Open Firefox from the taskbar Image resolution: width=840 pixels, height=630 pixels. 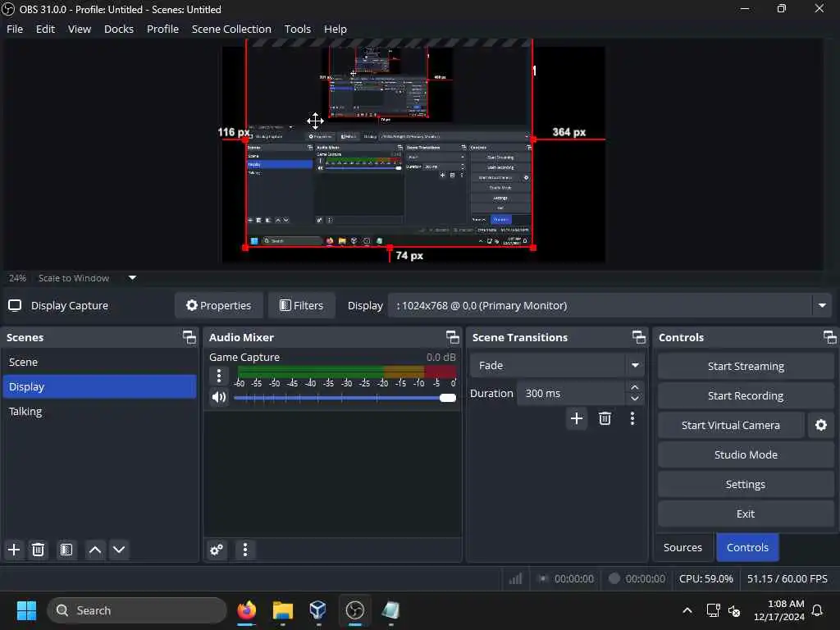pos(246,610)
